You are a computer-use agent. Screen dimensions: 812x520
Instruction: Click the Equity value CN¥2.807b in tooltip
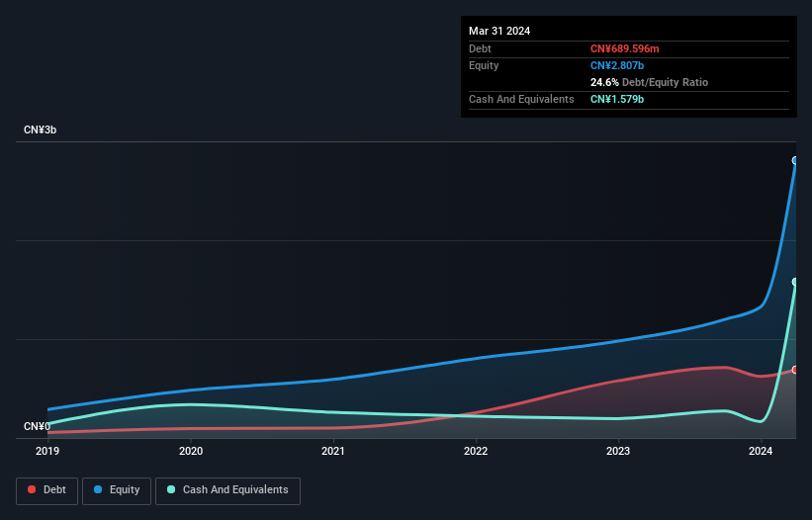[x=617, y=65]
